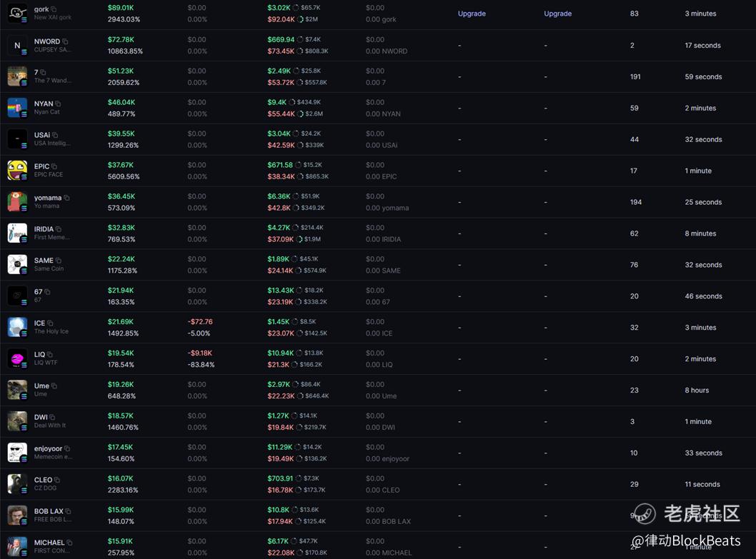
Task: Click copy icon beside yomama
Action: pos(66,198)
